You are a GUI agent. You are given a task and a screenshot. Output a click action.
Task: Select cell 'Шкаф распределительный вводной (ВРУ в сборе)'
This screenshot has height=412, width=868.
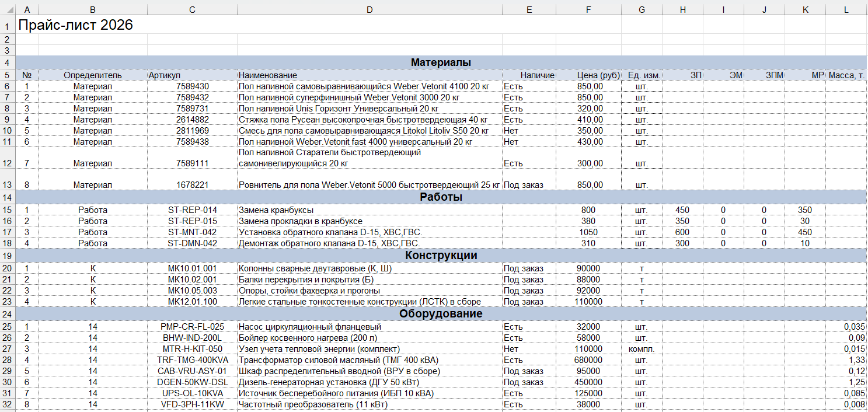[369, 371]
